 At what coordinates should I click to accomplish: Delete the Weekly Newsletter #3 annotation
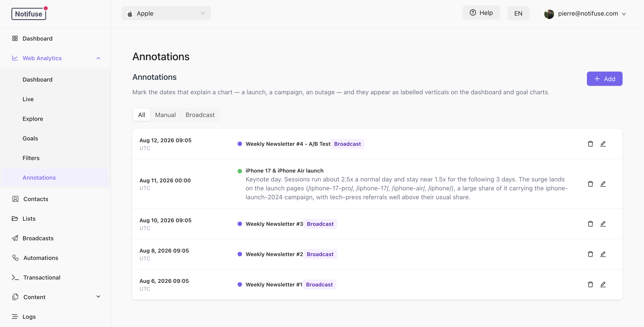click(590, 224)
